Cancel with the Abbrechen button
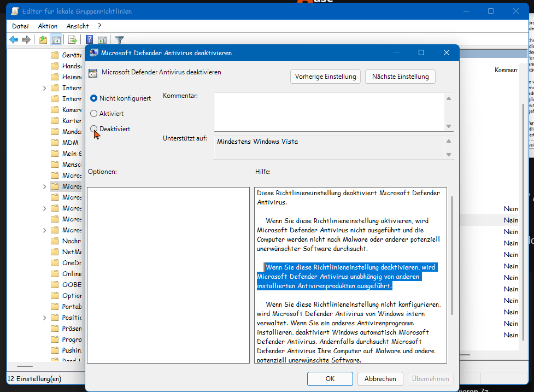 tap(380, 379)
